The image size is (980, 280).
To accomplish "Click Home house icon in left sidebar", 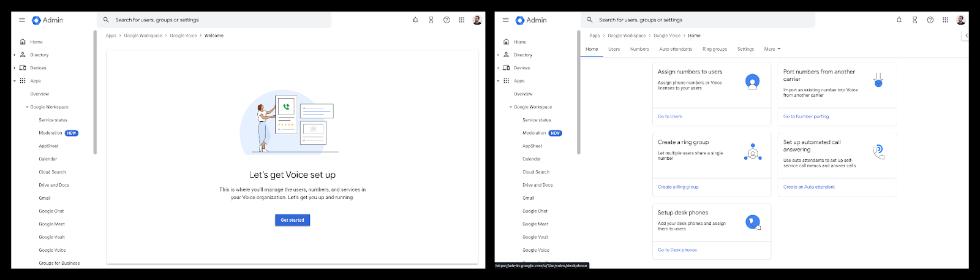I will (23, 42).
